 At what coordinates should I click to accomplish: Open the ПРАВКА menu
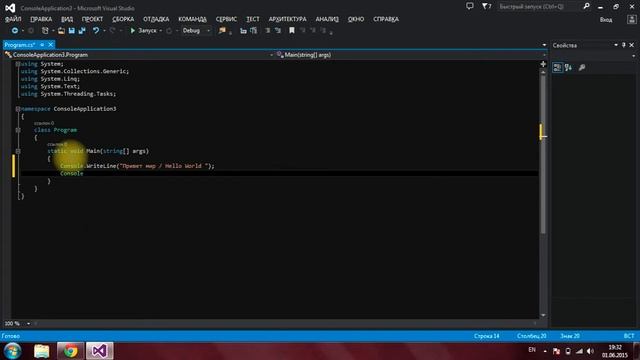(41, 19)
